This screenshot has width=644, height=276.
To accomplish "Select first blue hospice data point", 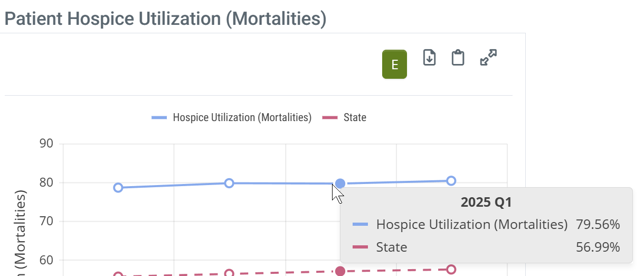I will 118,188.
